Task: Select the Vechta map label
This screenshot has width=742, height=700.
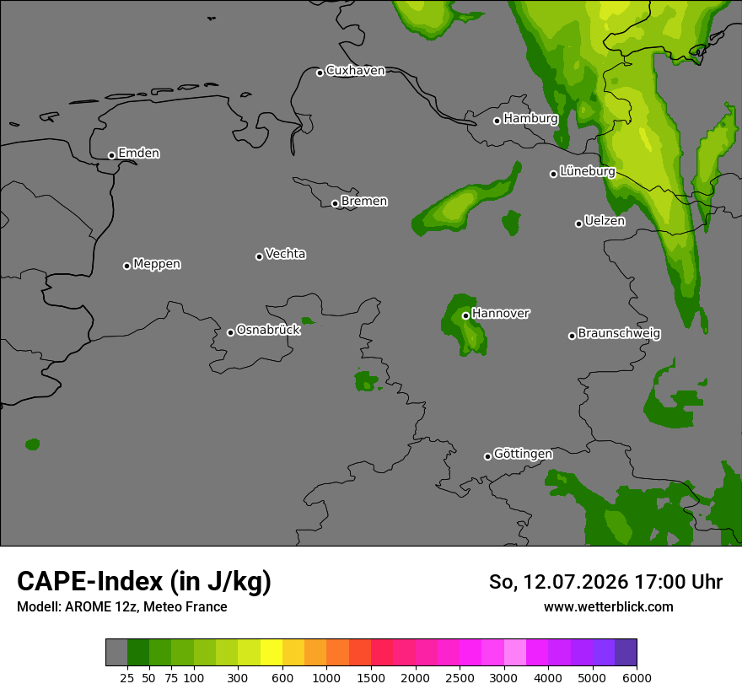Action: 285,254
